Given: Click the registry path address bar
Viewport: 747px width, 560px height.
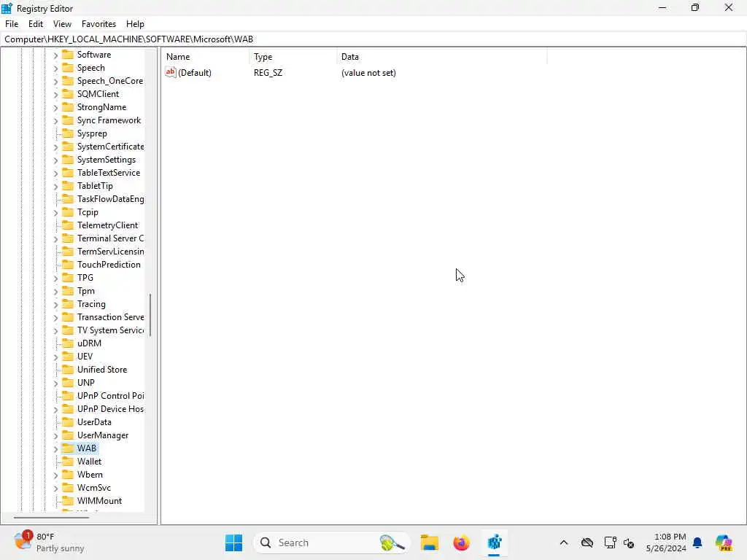Looking at the screenshot, I should (373, 39).
